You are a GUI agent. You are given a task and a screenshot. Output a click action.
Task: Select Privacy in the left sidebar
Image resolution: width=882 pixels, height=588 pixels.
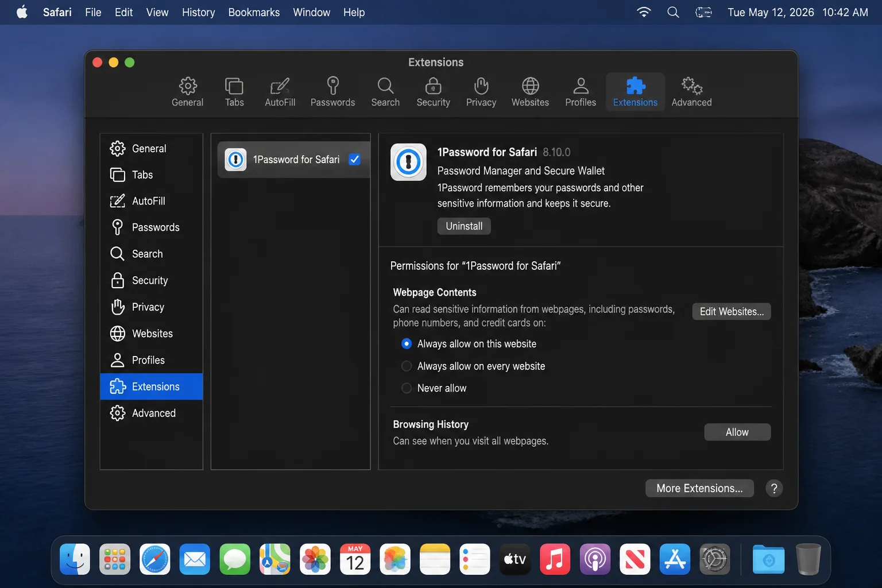tap(152, 307)
